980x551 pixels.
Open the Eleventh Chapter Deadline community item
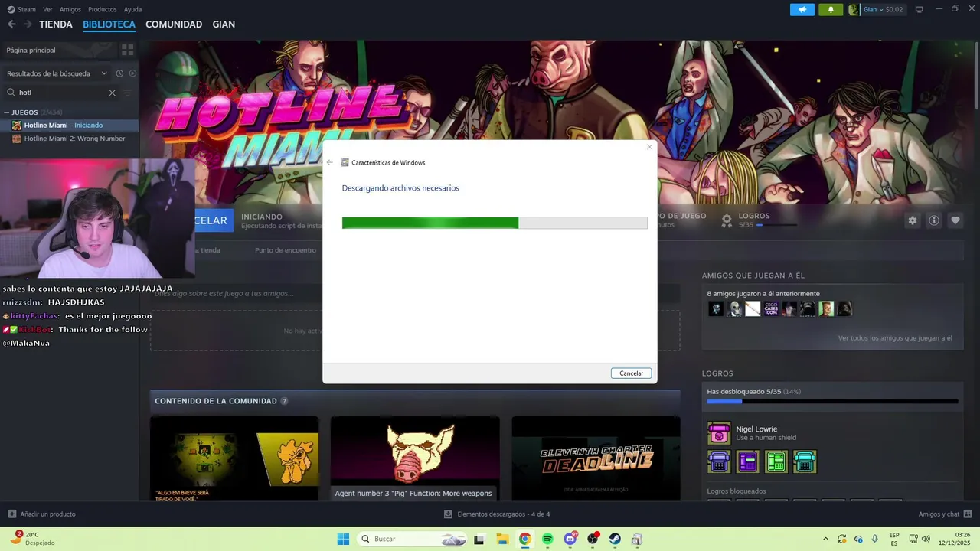[596, 458]
